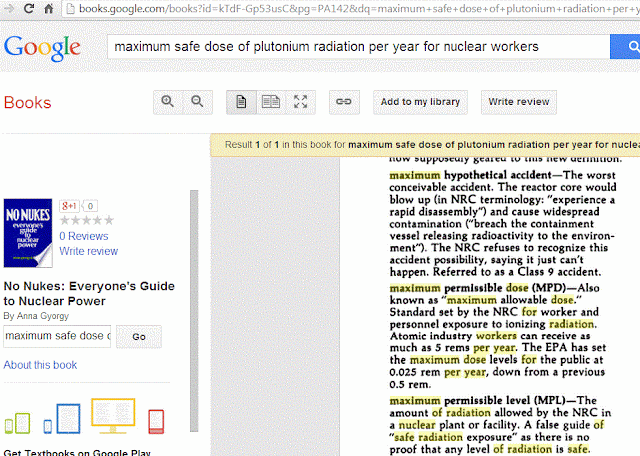
Task: Click the +1 count bubble showing 0
Action: [x=90, y=206]
